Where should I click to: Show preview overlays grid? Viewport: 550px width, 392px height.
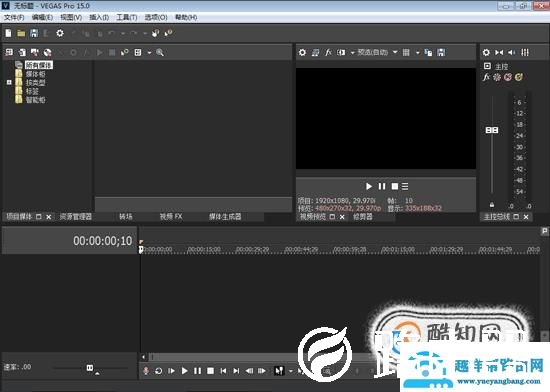(x=406, y=53)
